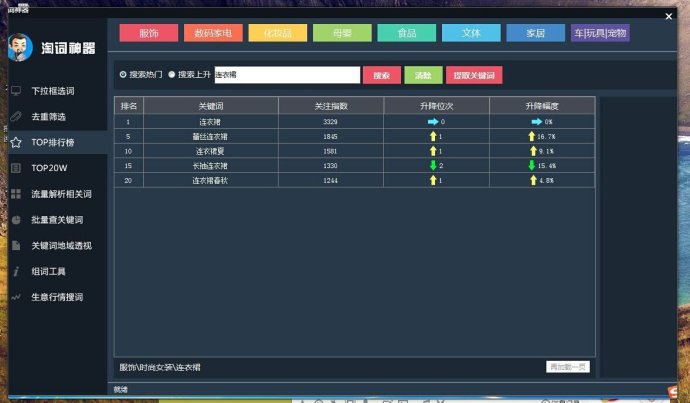Select the 连衣裙春秋 keyword cell
The height and width of the screenshot is (403, 690).
tap(210, 180)
